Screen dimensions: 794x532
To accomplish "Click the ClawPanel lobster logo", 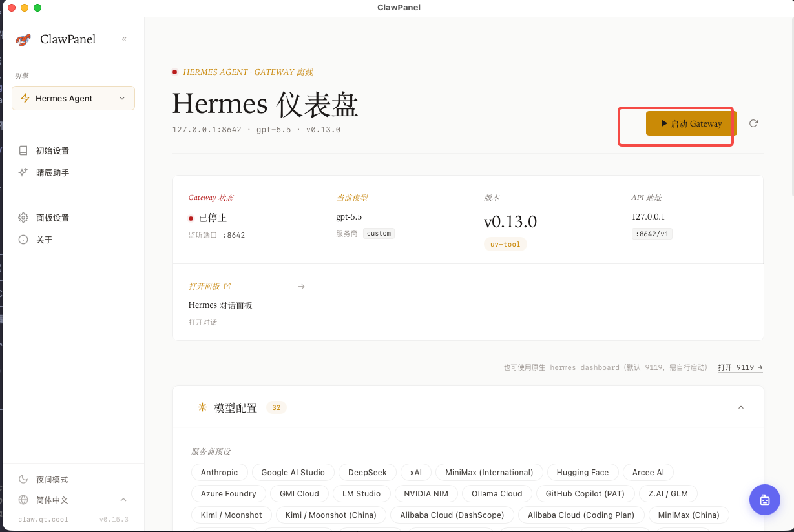I will [x=24, y=39].
